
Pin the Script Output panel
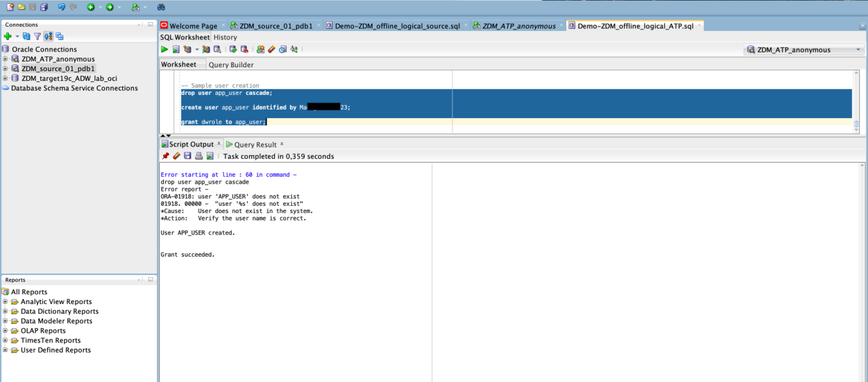pyautogui.click(x=166, y=156)
